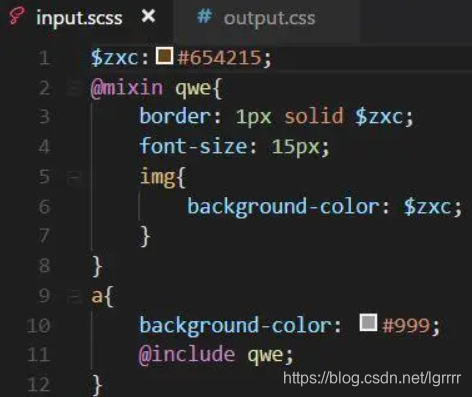Open color picker for #654215 swatch
Screen dimensions: 472x397
click(x=164, y=56)
